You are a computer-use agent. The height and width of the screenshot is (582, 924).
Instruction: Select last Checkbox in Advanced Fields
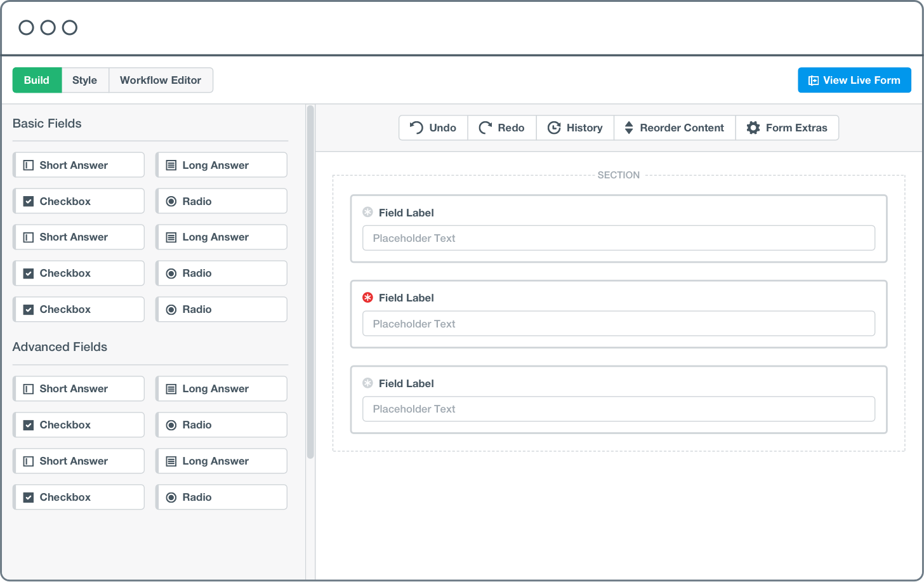coord(79,497)
